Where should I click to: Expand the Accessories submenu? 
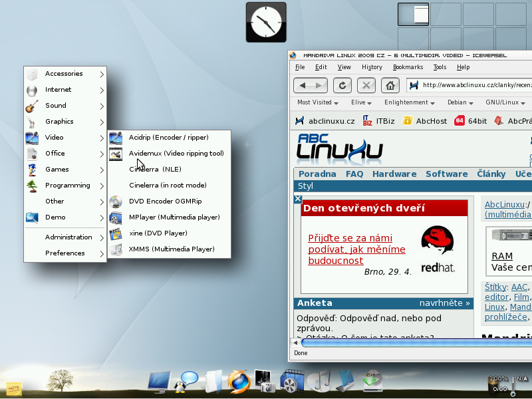(x=65, y=74)
